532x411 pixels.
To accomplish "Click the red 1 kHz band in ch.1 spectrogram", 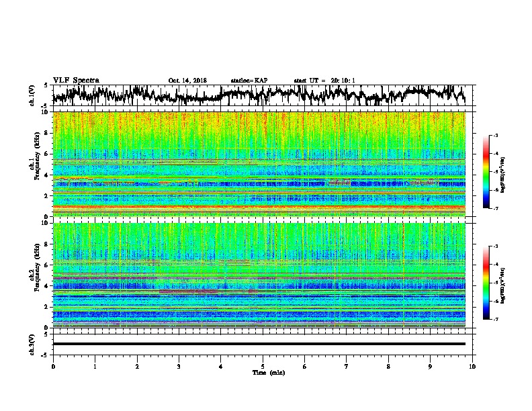I will pos(259,207).
